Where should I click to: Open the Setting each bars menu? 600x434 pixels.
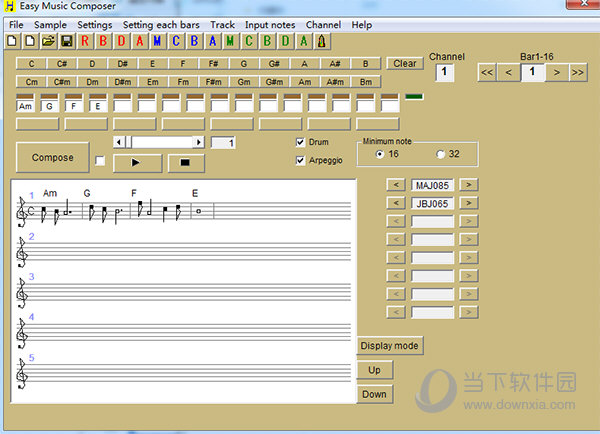coord(161,25)
